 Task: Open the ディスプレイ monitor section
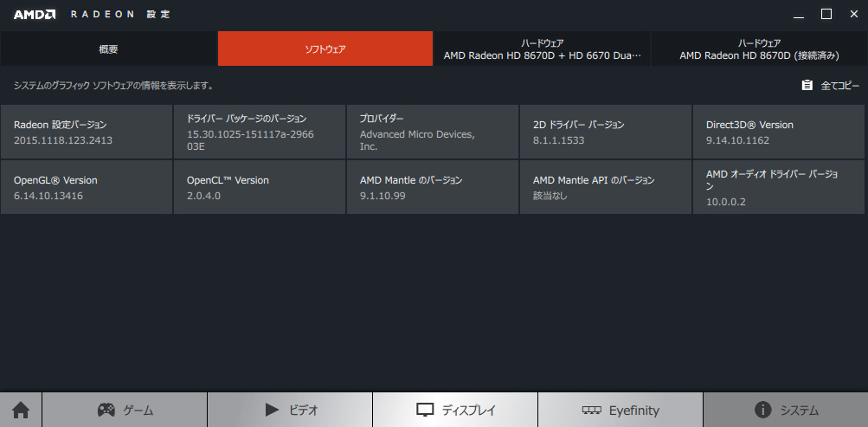[x=455, y=411]
